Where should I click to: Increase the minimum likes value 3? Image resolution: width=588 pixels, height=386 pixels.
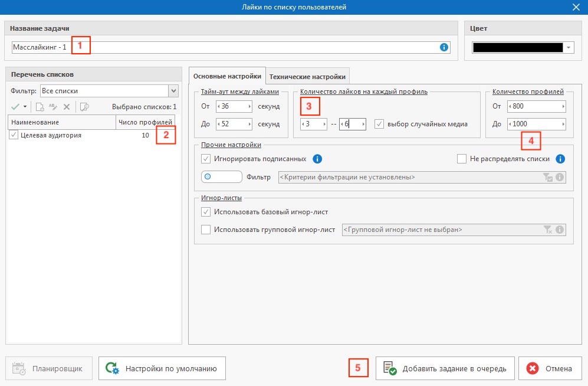pyautogui.click(x=325, y=124)
